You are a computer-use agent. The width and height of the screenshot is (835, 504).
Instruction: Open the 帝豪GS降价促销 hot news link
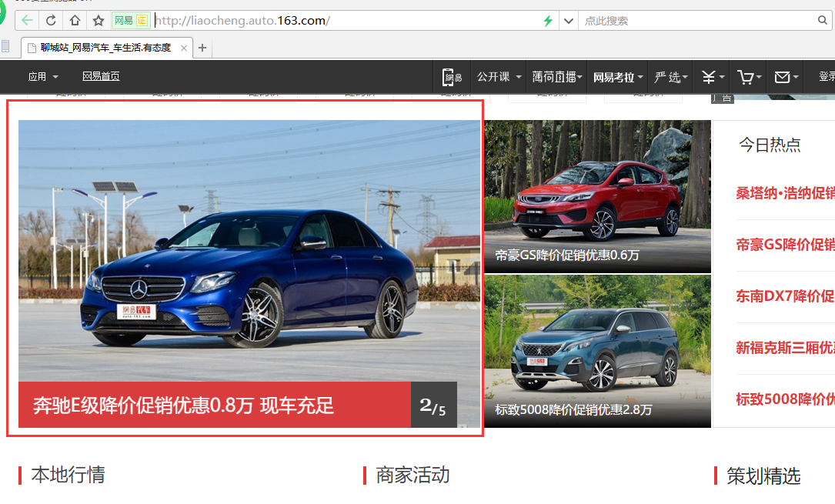[786, 245]
